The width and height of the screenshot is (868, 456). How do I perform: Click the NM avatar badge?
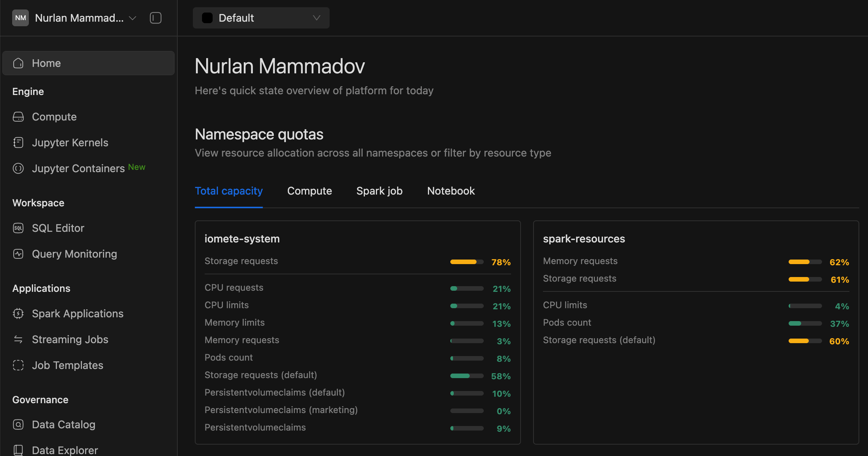tap(21, 17)
